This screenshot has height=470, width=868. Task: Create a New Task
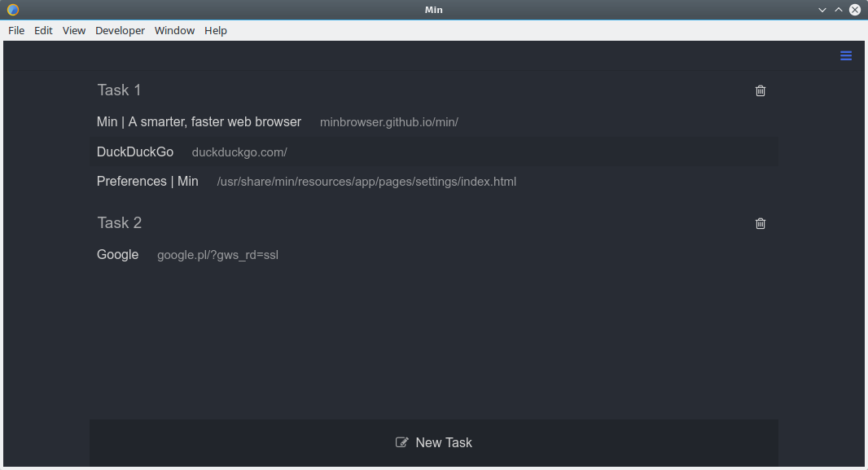tap(434, 443)
